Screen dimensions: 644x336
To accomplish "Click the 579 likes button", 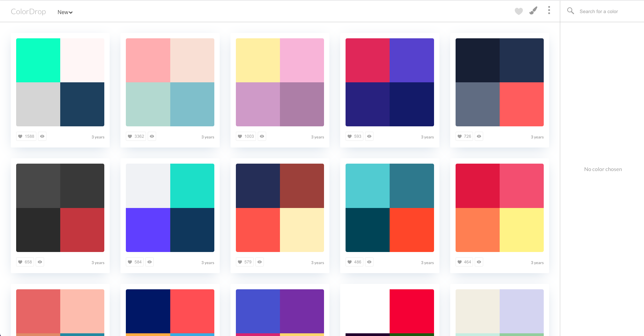I will [x=245, y=262].
